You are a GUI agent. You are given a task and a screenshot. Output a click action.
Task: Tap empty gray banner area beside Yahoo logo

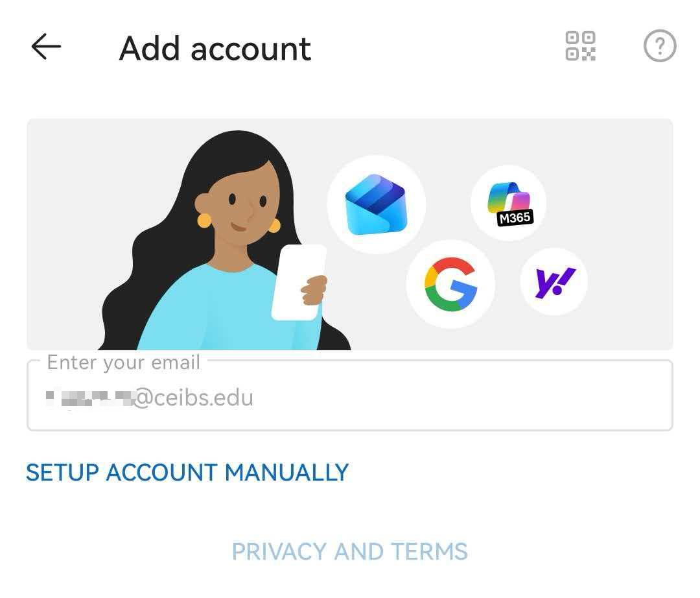click(x=629, y=281)
